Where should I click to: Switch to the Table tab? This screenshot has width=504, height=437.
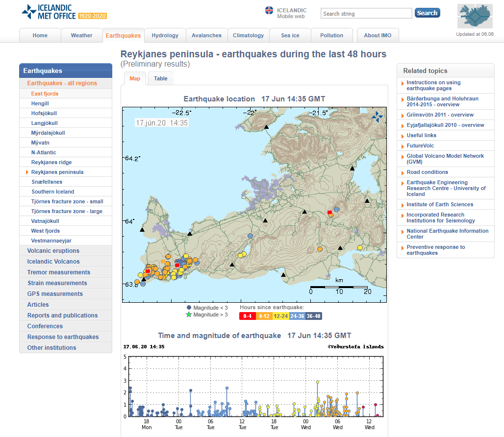[160, 78]
